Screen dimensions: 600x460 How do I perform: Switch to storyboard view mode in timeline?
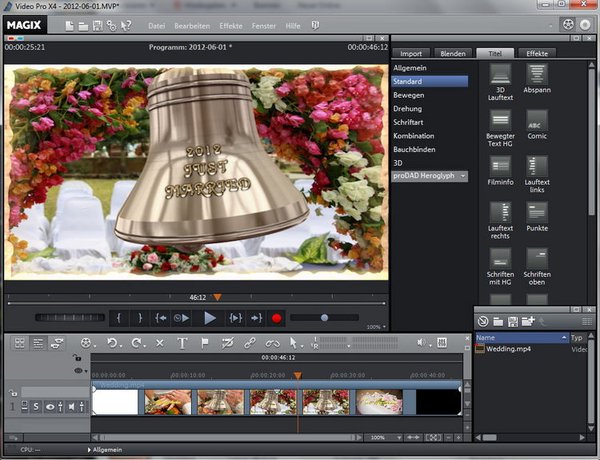pyautogui.click(x=19, y=343)
